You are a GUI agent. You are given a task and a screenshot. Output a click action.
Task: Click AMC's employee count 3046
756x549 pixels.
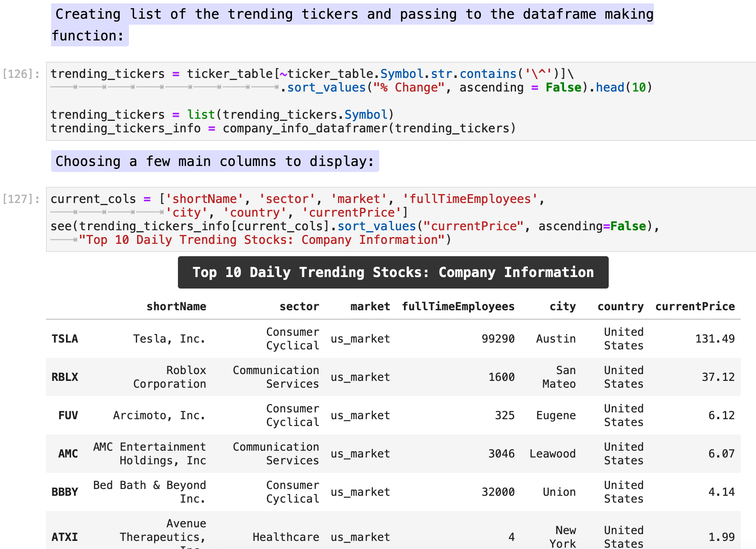point(501,454)
